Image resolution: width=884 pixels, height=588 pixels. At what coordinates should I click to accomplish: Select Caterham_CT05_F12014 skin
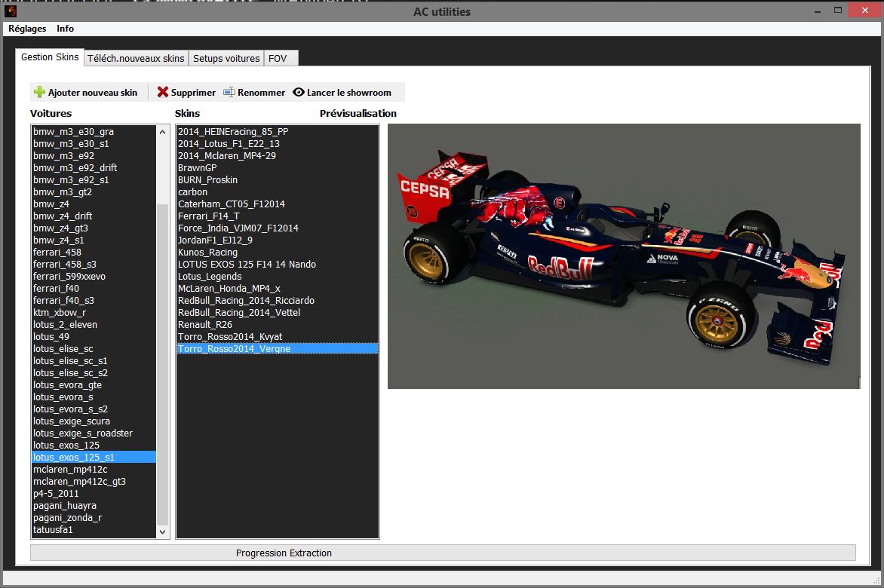click(x=278, y=204)
